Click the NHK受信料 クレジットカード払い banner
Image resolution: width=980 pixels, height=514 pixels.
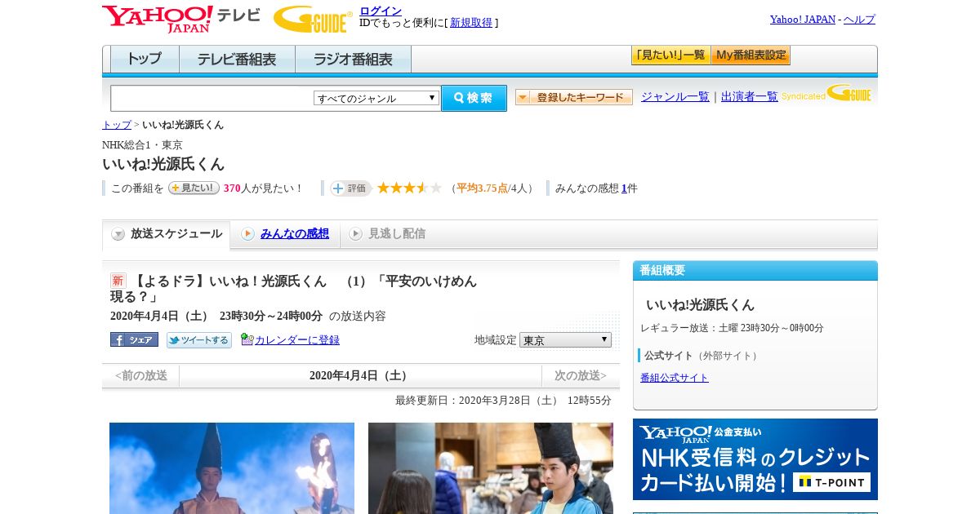pyautogui.click(x=755, y=459)
